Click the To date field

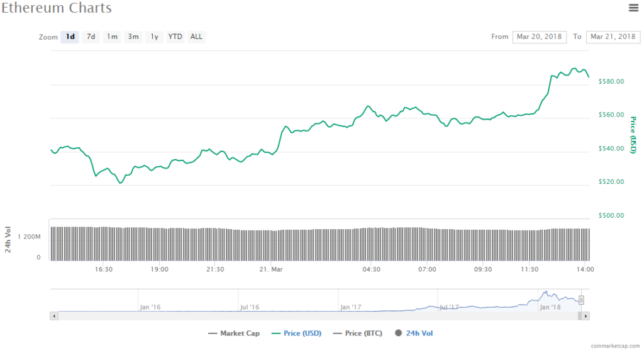[613, 37]
